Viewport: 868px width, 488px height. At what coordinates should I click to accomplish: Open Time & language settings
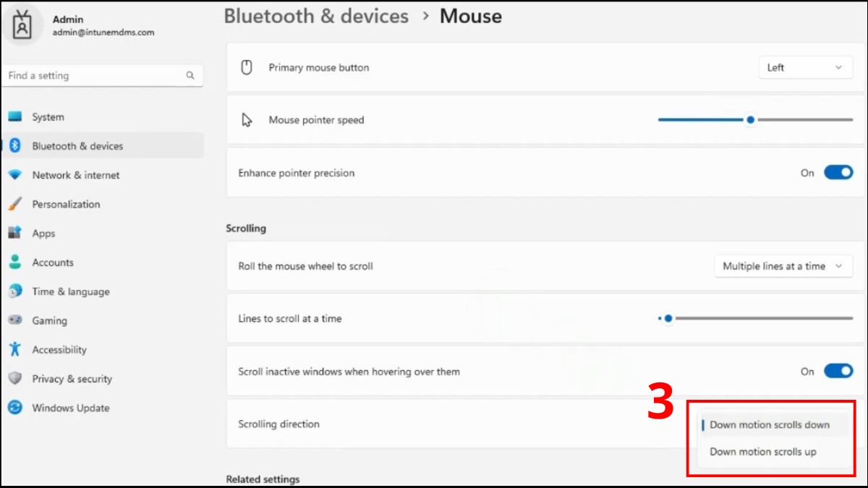coord(70,291)
